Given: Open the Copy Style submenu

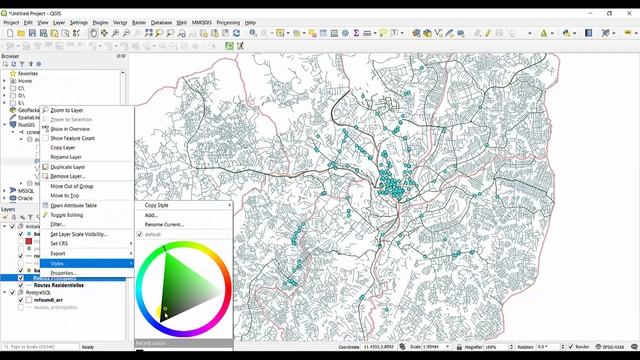Looking at the screenshot, I should [x=184, y=205].
